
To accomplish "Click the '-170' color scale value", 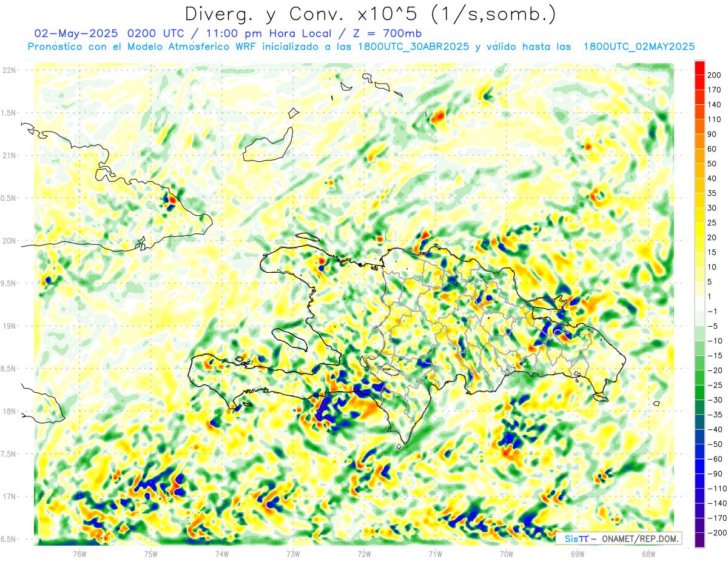I will pos(716,518).
